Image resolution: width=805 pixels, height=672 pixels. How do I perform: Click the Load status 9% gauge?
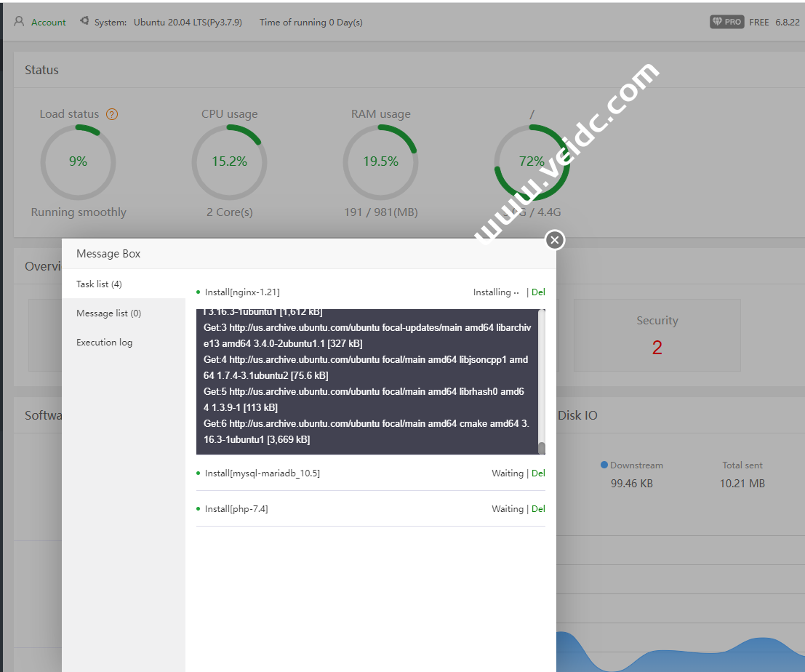pyautogui.click(x=78, y=161)
